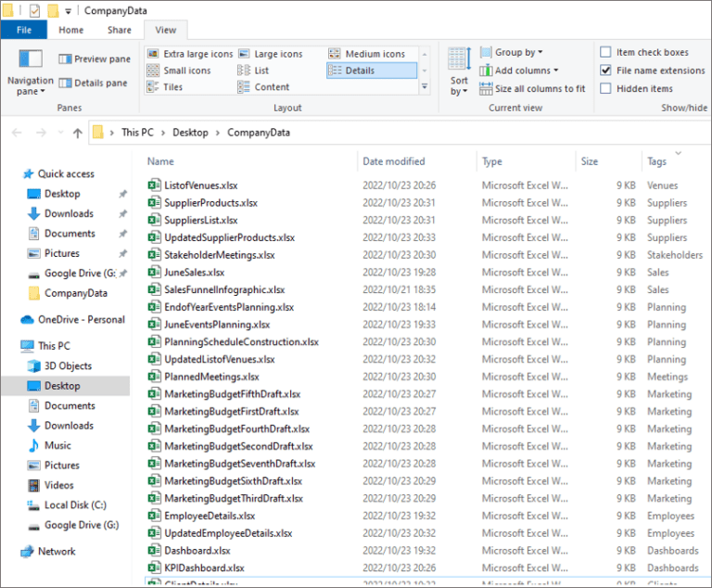Expand the layout gallery more arrow
Viewport: 712px width, 588px height.
(x=425, y=87)
